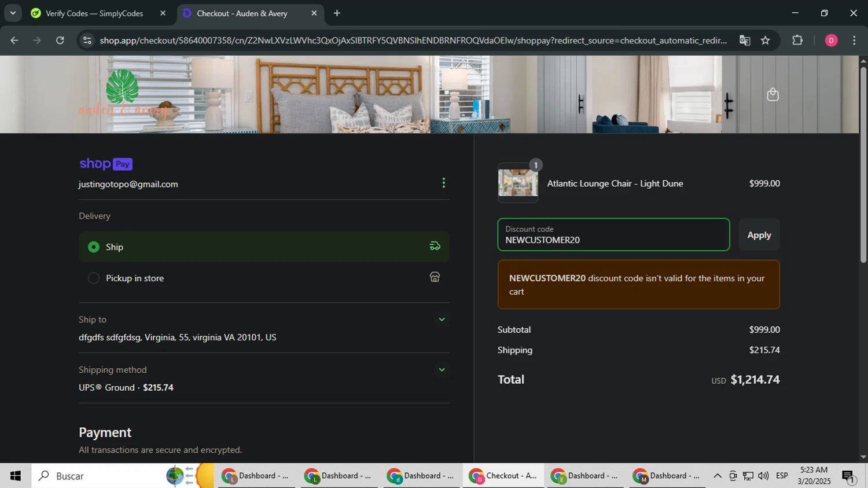Viewport: 868px width, 488px height.
Task: Click the Atlantic Lounge Chair - Light Dune name
Action: pos(615,184)
